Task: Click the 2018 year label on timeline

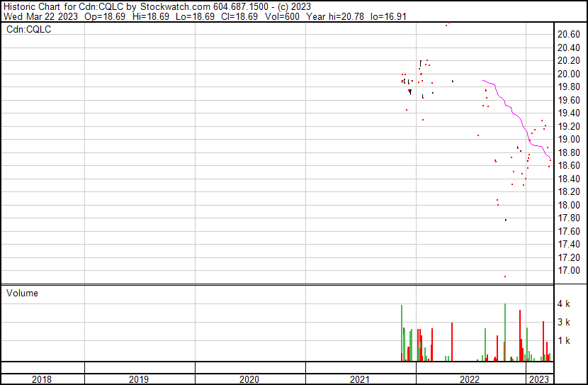Action: tap(42, 379)
